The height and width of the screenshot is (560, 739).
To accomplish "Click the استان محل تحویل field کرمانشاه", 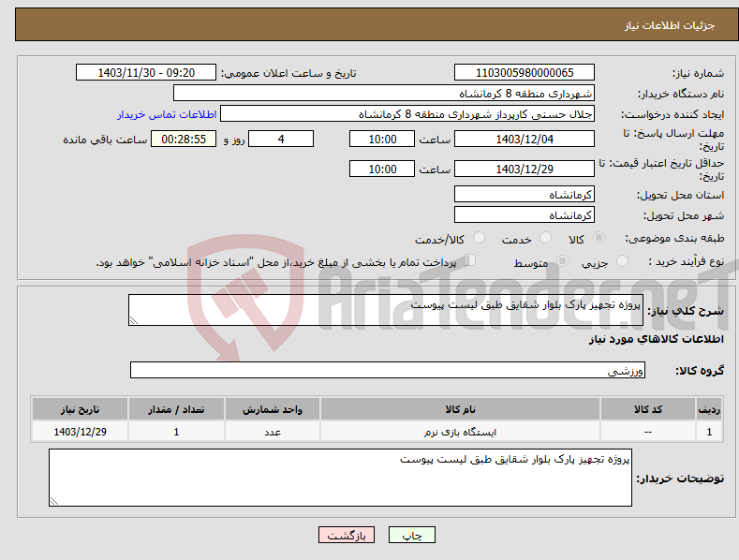I will [x=525, y=194].
